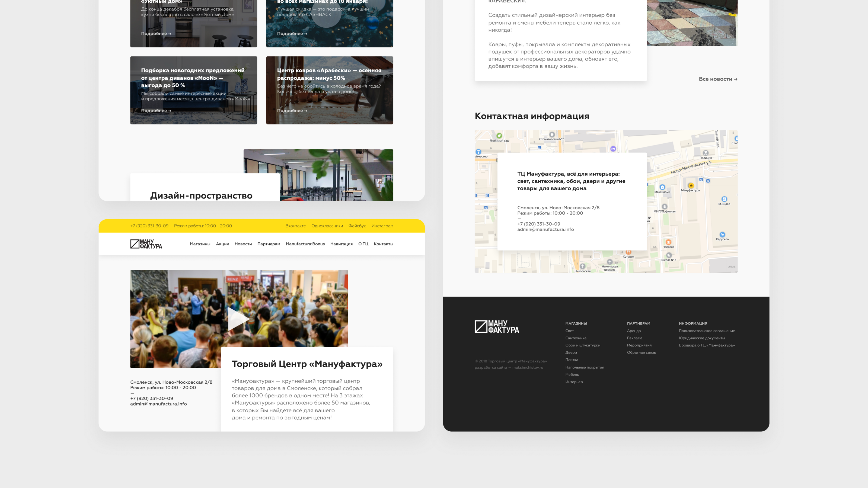Screen dimensions: 868x488
Task: Click the Все новости link
Action: pos(718,79)
